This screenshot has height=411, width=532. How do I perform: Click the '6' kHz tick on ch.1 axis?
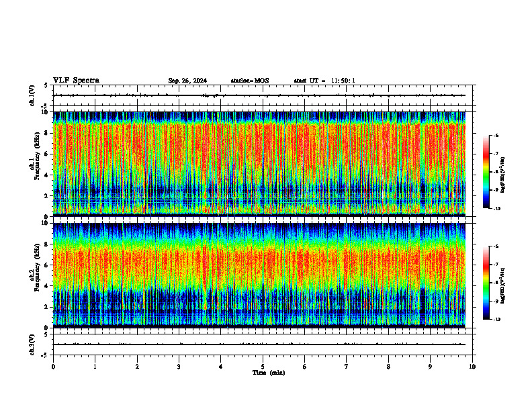47,154
